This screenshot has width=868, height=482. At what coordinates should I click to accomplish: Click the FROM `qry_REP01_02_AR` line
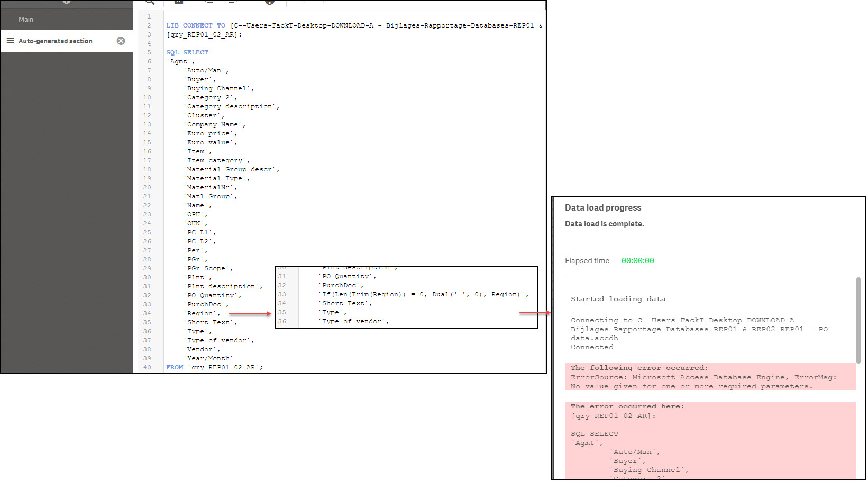214,367
